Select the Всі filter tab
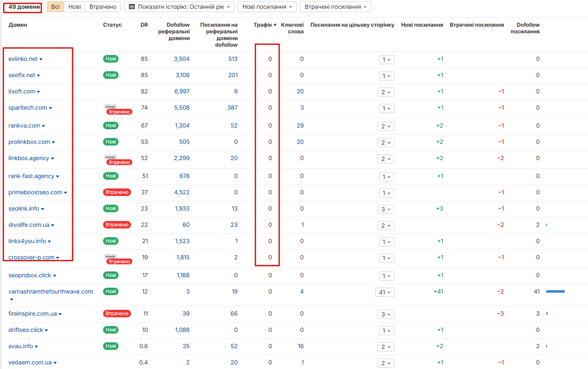 coord(55,7)
